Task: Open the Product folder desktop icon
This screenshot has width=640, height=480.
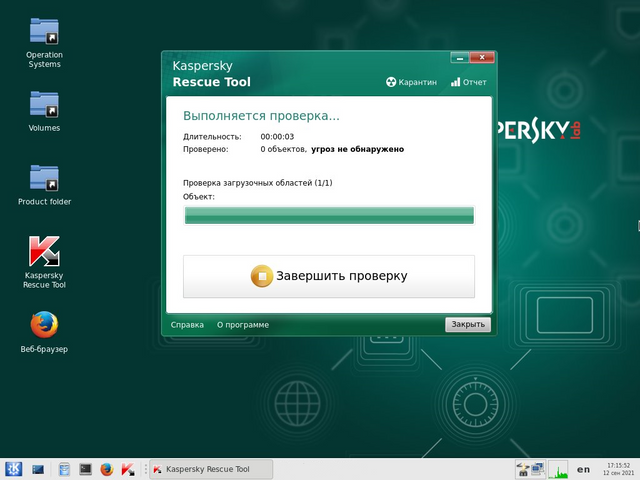Action: [44, 185]
